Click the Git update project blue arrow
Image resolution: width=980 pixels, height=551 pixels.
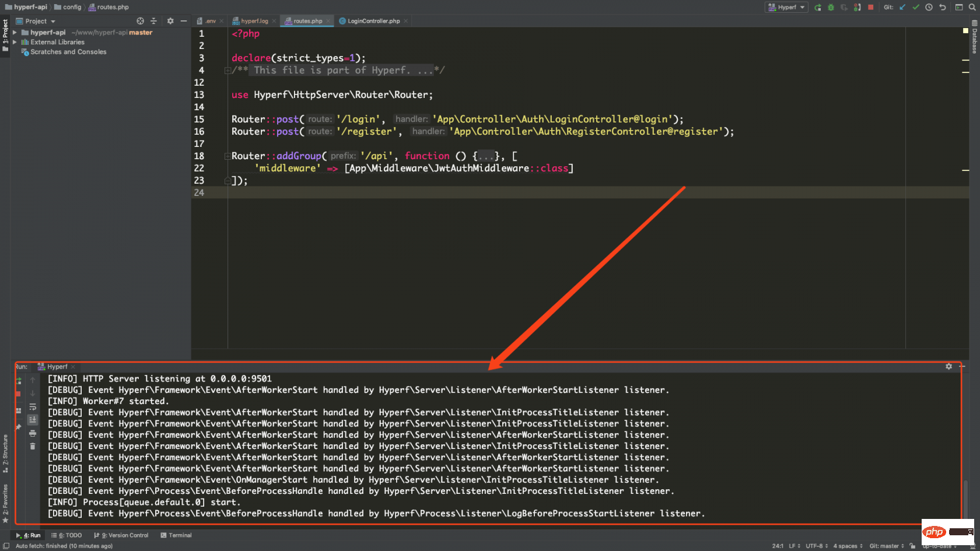pyautogui.click(x=902, y=7)
